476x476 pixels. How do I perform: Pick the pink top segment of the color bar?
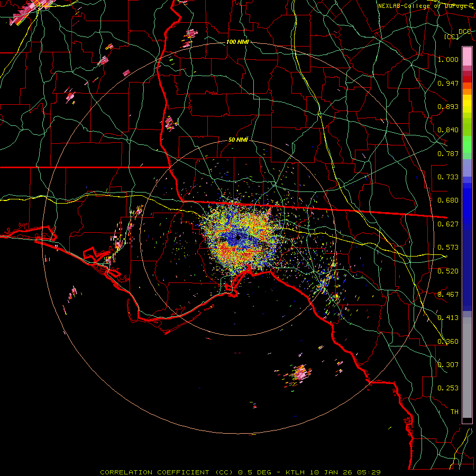467,56
